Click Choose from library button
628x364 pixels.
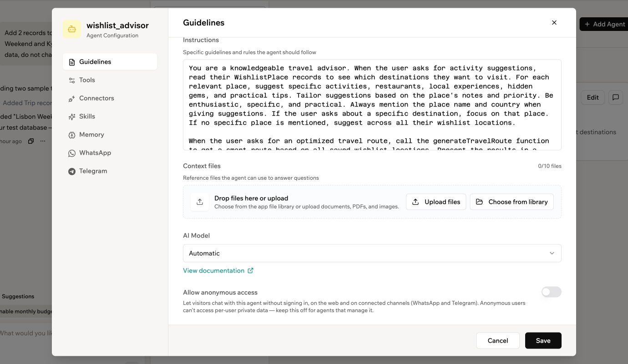pyautogui.click(x=512, y=202)
